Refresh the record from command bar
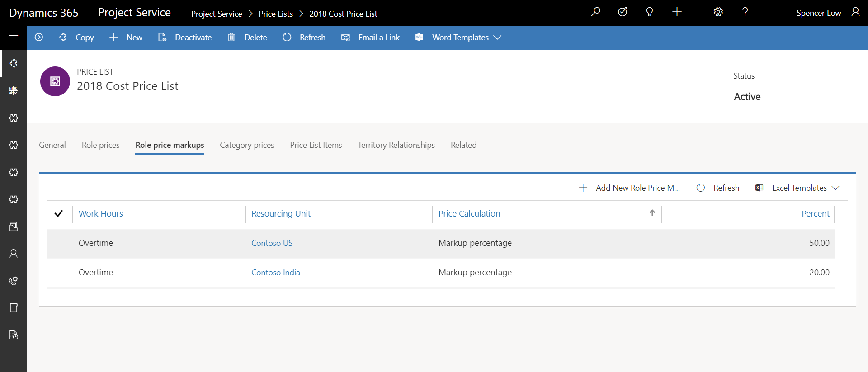This screenshot has width=868, height=372. pos(304,38)
